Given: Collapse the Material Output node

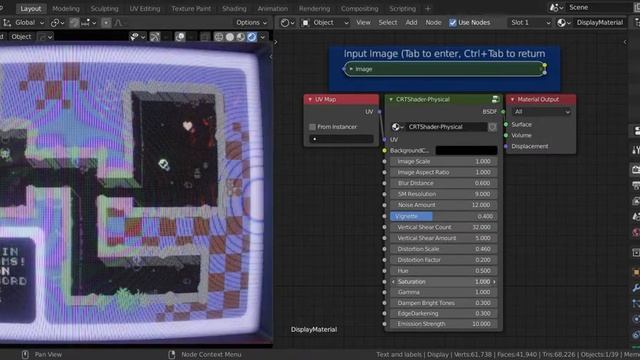Looking at the screenshot, I should point(513,100).
